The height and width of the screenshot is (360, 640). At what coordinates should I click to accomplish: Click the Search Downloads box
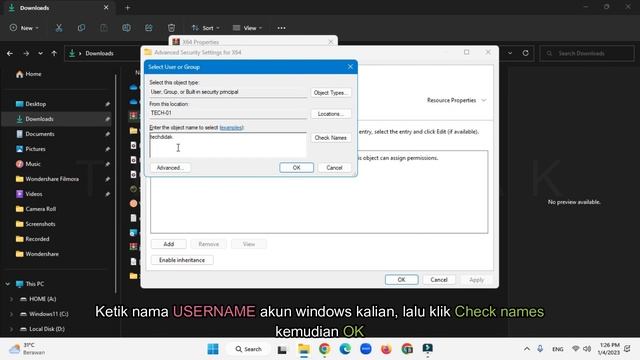(587, 53)
